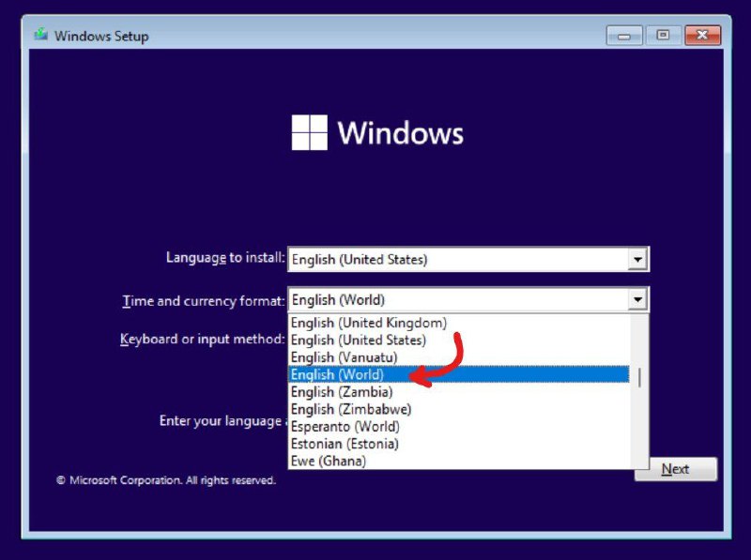
Task: Click the dropdown list scrollbar thumb
Action: tap(639, 378)
